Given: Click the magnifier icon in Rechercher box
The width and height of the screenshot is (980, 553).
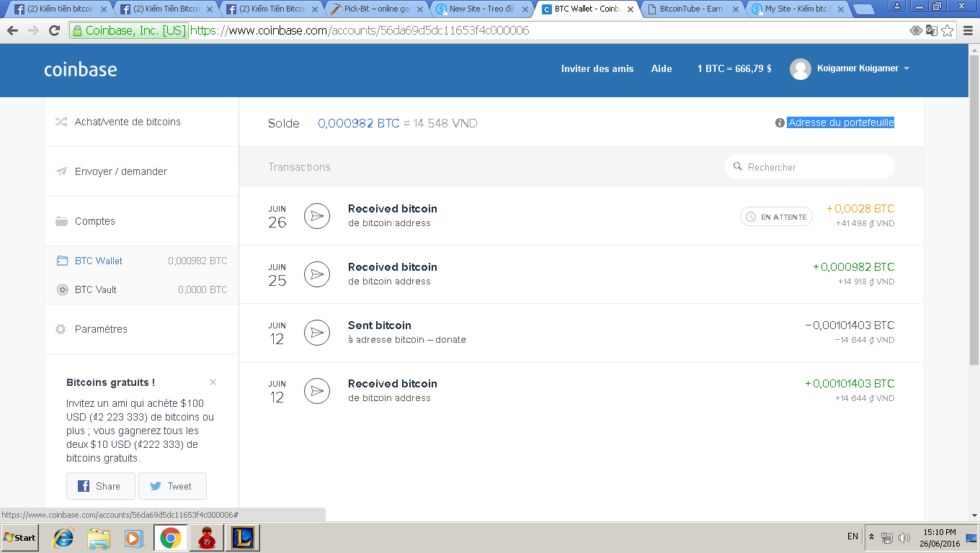Looking at the screenshot, I should pyautogui.click(x=738, y=166).
